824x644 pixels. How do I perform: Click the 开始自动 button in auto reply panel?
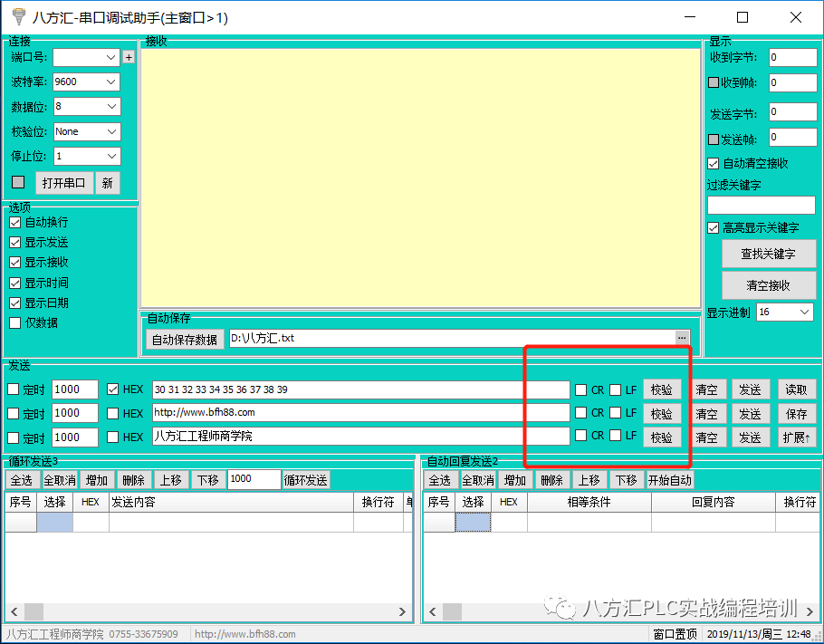pos(670,480)
